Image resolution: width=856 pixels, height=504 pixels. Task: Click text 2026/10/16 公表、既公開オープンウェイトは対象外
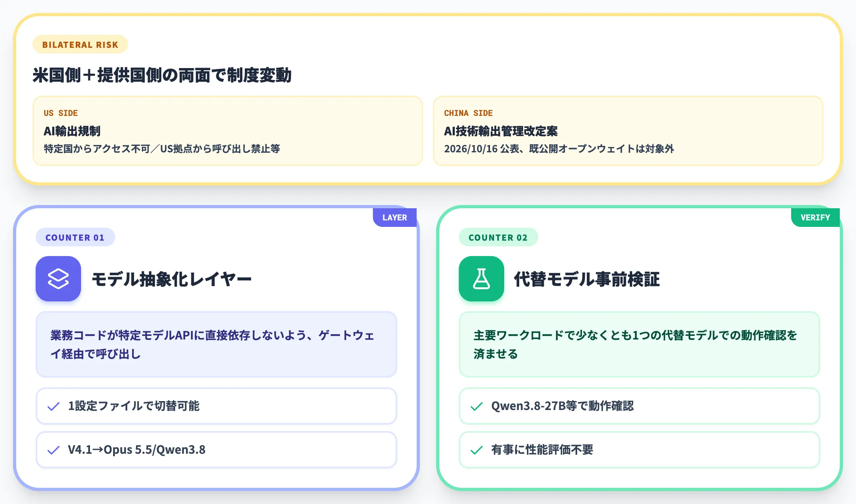(x=559, y=149)
